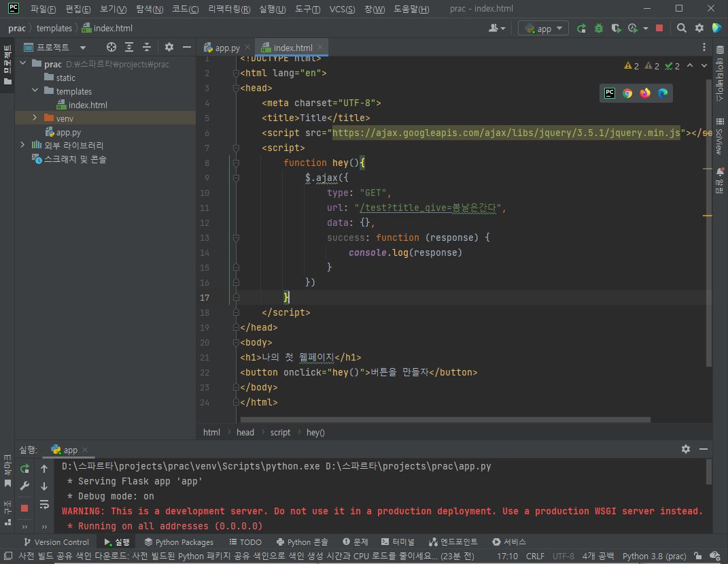This screenshot has width=728, height=564.
Task: Click editor horizontal scrollbar
Action: tap(445, 420)
